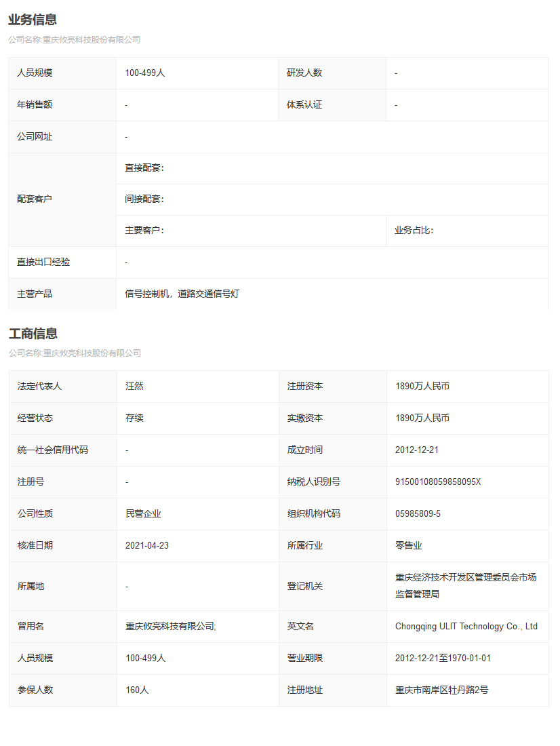Select Chongqing ULIT Technology Co., Ltd text

pyautogui.click(x=466, y=627)
